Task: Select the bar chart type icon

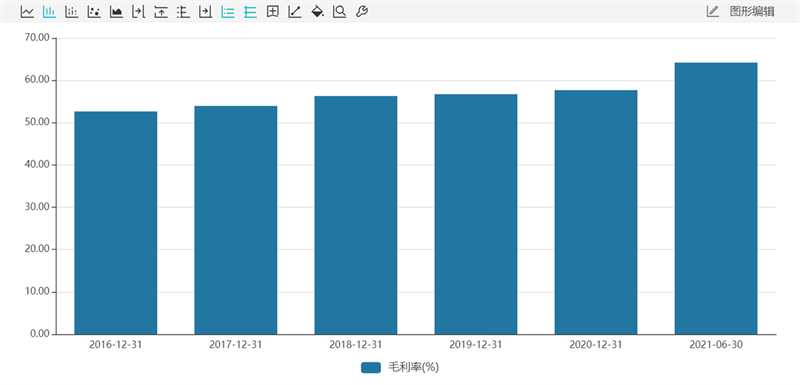Action: [x=49, y=12]
